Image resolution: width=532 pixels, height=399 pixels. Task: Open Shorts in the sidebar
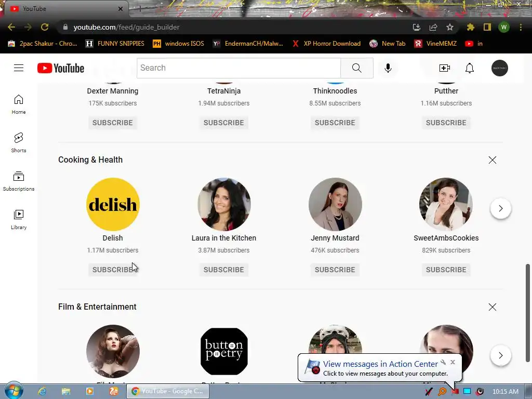19,142
